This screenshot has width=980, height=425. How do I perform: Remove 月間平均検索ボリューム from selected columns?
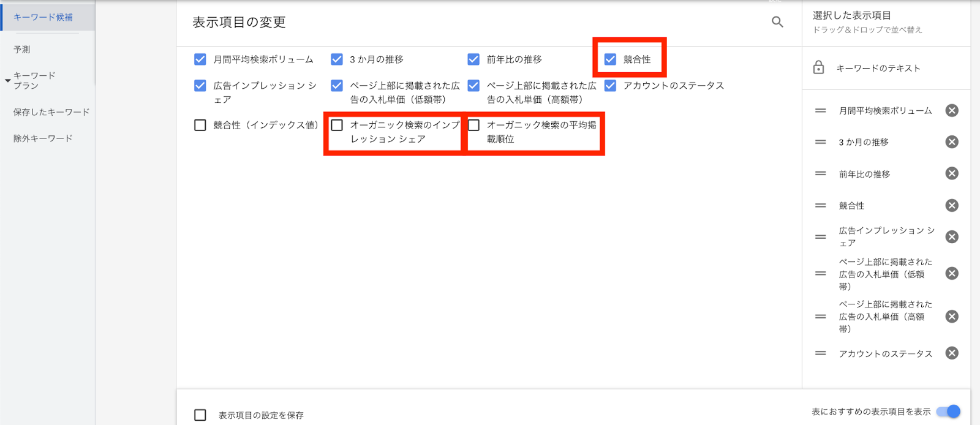[x=951, y=110]
